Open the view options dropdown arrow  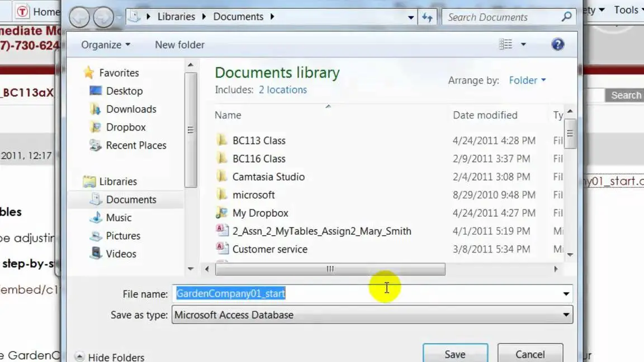tap(523, 44)
